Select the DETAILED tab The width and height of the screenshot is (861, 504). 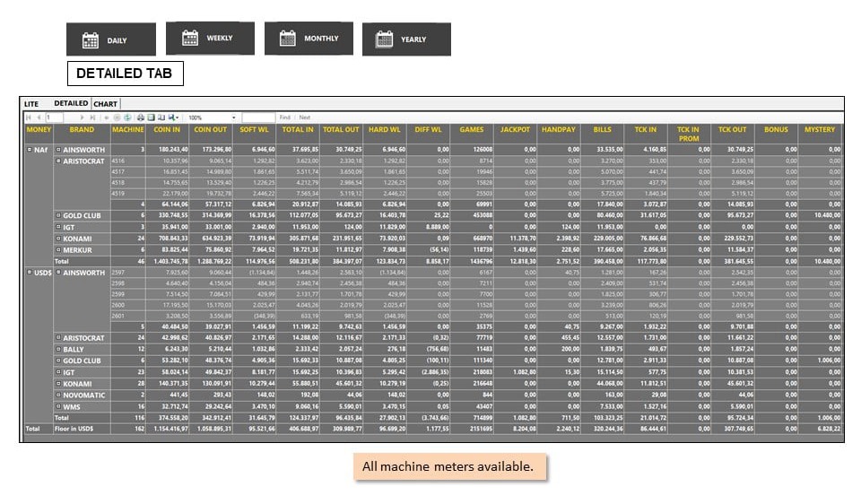(71, 103)
